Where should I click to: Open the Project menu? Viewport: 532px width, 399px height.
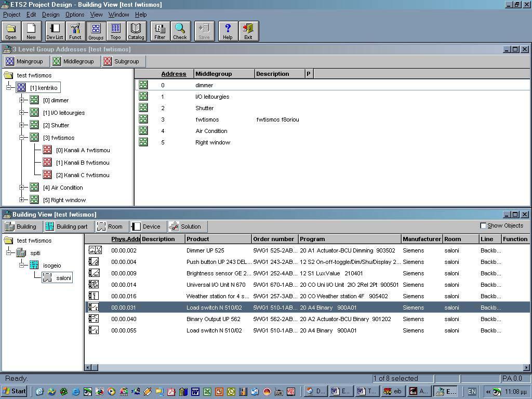point(11,15)
